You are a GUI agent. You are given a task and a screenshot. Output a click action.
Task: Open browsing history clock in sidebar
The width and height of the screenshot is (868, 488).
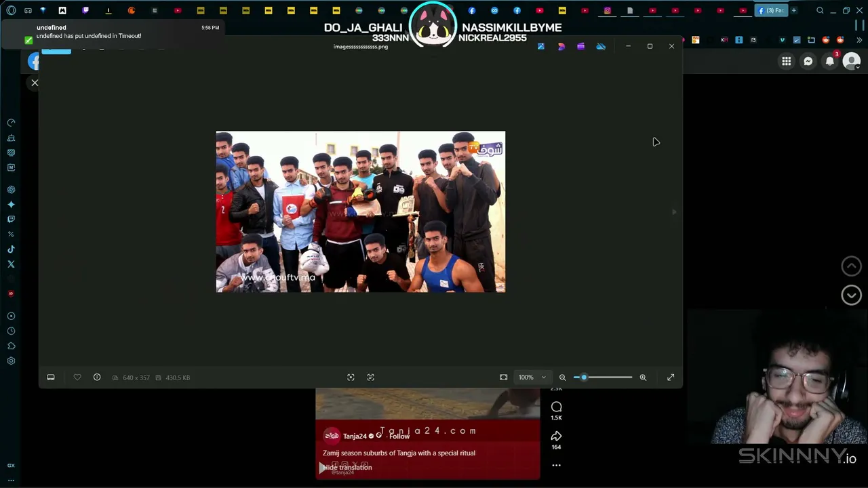tap(11, 331)
